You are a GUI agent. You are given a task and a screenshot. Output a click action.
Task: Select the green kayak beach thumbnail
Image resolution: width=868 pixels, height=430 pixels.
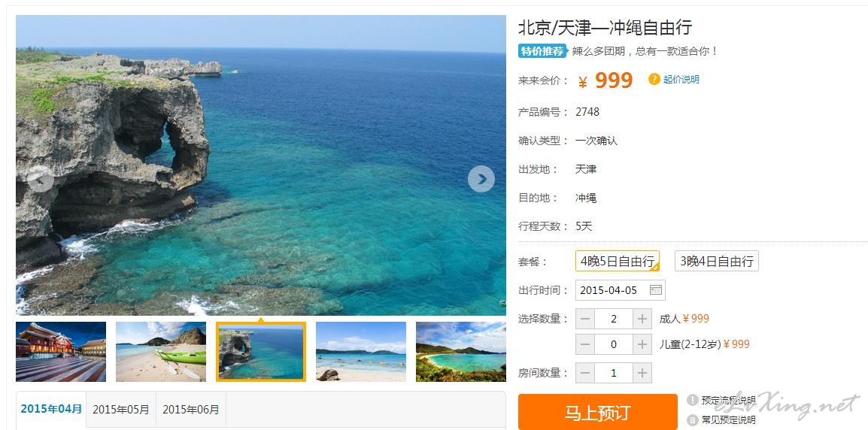coord(160,352)
